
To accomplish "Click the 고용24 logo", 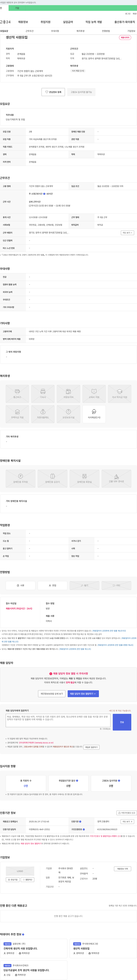I will point(5,22).
